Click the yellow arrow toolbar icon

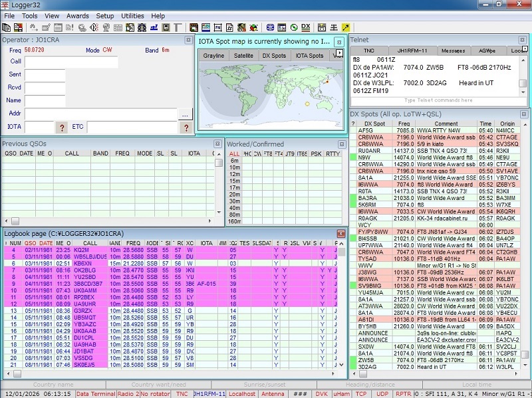[346, 27]
